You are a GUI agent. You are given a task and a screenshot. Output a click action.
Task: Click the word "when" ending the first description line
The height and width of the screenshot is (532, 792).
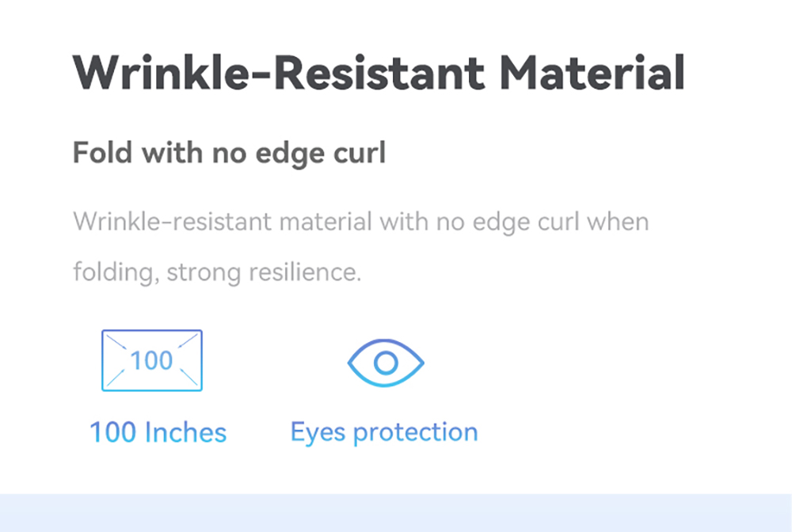pos(617,221)
